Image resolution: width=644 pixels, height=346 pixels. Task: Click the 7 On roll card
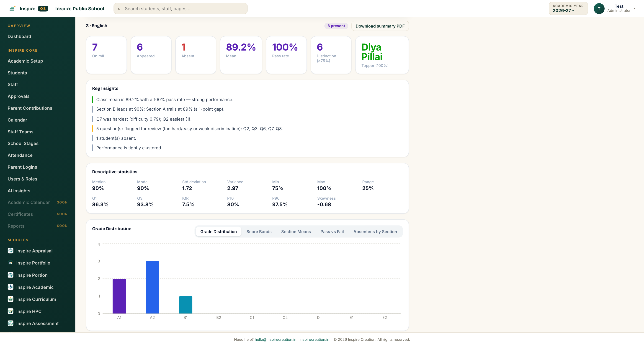coord(106,55)
